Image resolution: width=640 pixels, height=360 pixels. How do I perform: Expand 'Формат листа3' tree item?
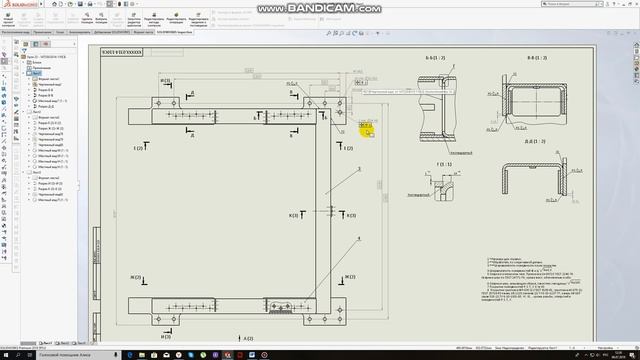coord(29,178)
